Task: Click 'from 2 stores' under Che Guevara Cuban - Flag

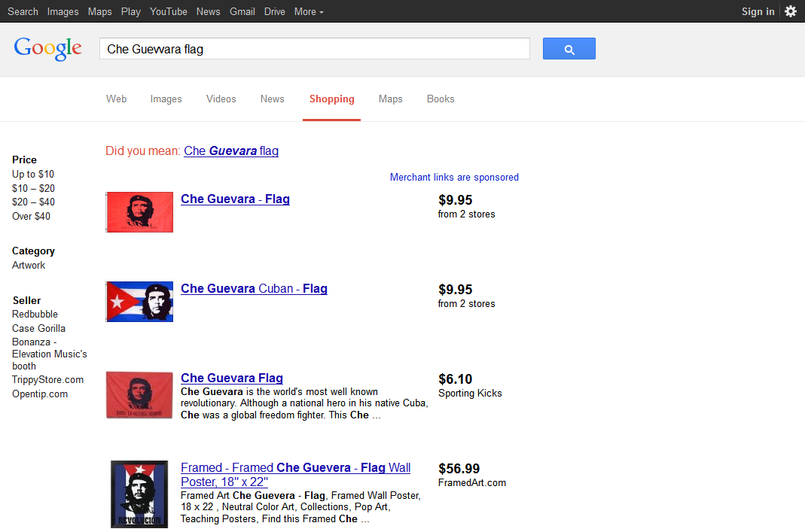Action: point(467,304)
